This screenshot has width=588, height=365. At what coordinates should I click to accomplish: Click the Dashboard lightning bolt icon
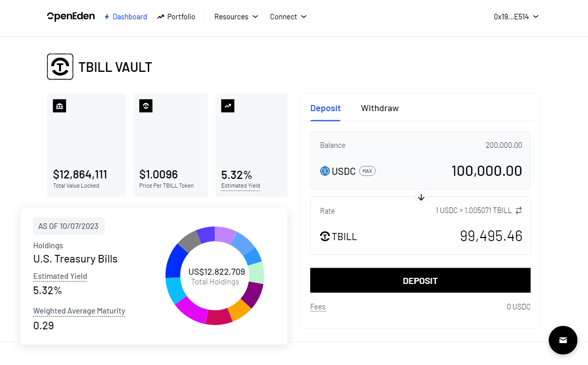pos(107,17)
